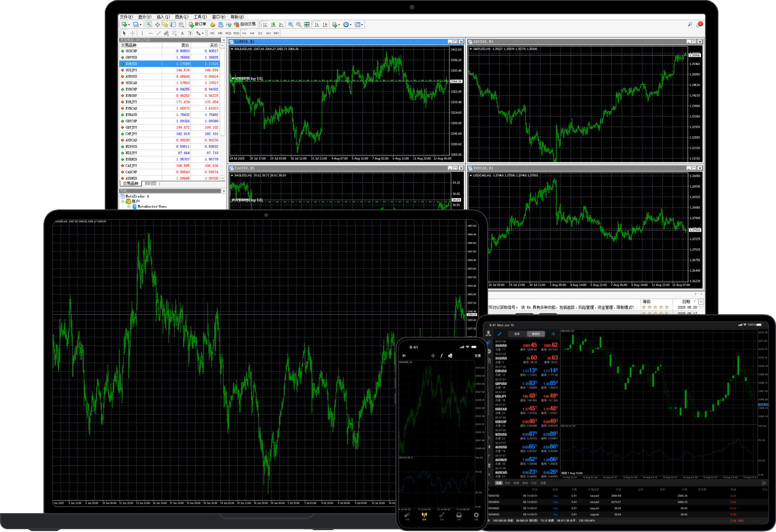The width and height of the screenshot is (776, 532).
Task: Tap the 交易 button on the phone chart screen
Action: 477,355
